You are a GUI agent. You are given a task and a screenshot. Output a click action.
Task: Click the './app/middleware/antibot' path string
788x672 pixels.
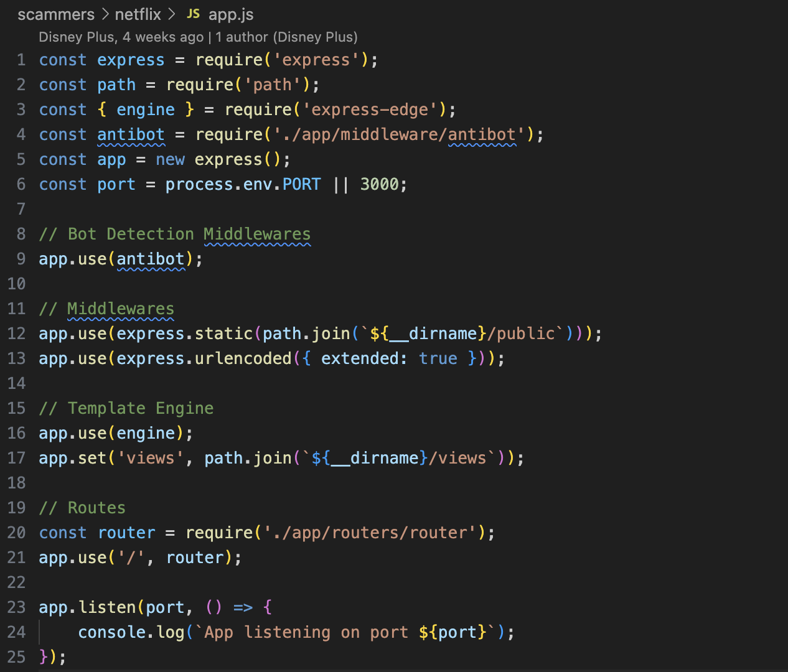point(398,134)
